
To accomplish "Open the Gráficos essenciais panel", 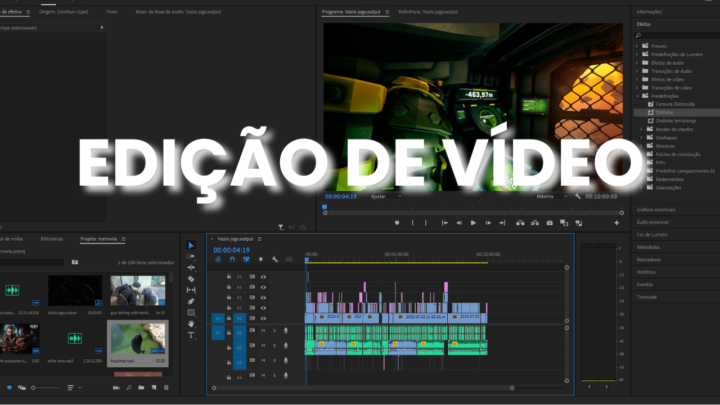I will [656, 209].
